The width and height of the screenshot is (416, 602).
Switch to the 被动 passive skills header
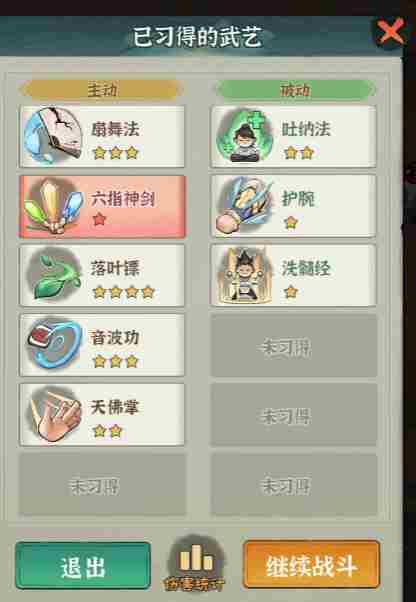pos(294,90)
